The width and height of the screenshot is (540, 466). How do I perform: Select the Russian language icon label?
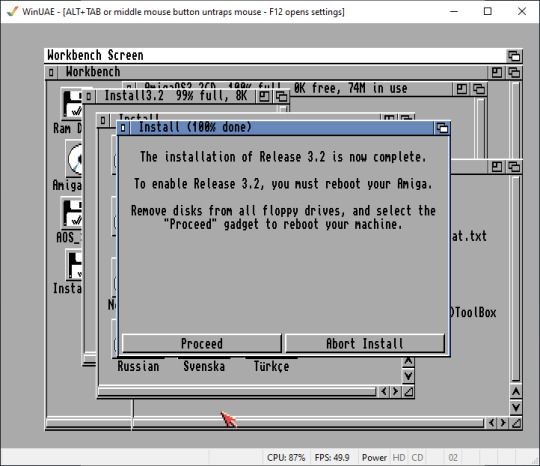pyautogui.click(x=138, y=366)
